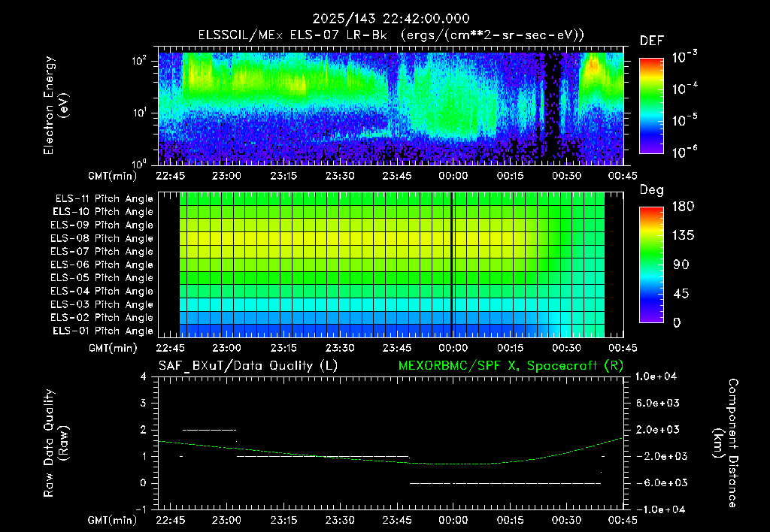Click the plot title timestamp 2025/143 22:42:00.000
The image size is (770, 532).
(x=391, y=19)
